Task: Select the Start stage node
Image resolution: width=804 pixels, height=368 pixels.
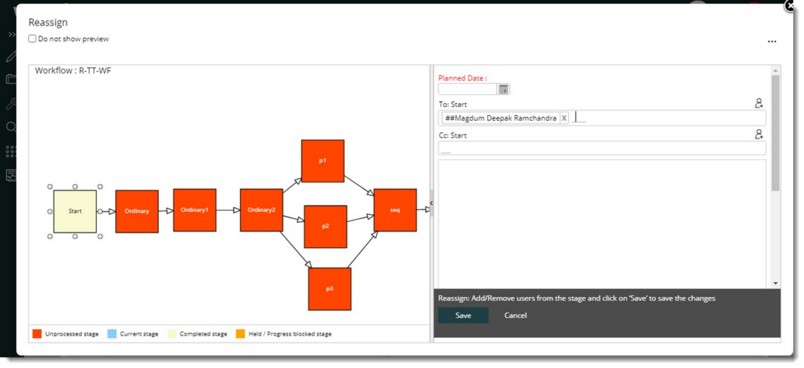Action: tap(75, 211)
